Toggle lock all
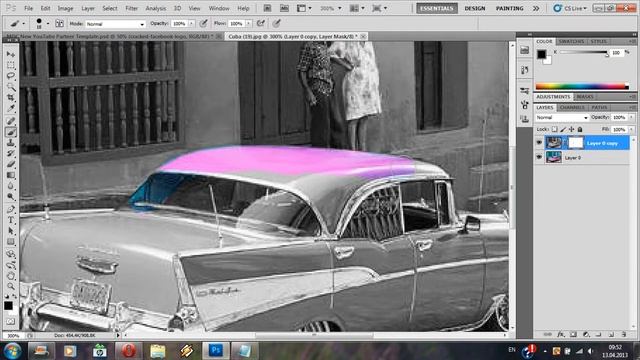 (x=580, y=129)
